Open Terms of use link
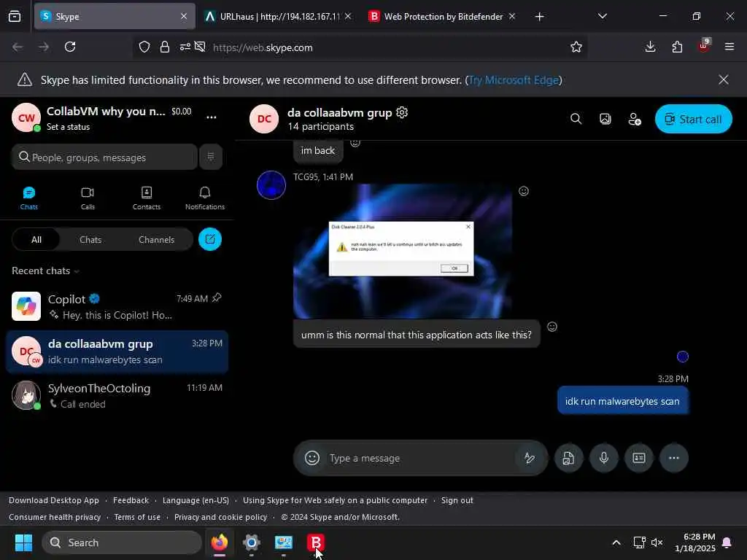Viewport: 747px width, 560px height. pos(137,517)
